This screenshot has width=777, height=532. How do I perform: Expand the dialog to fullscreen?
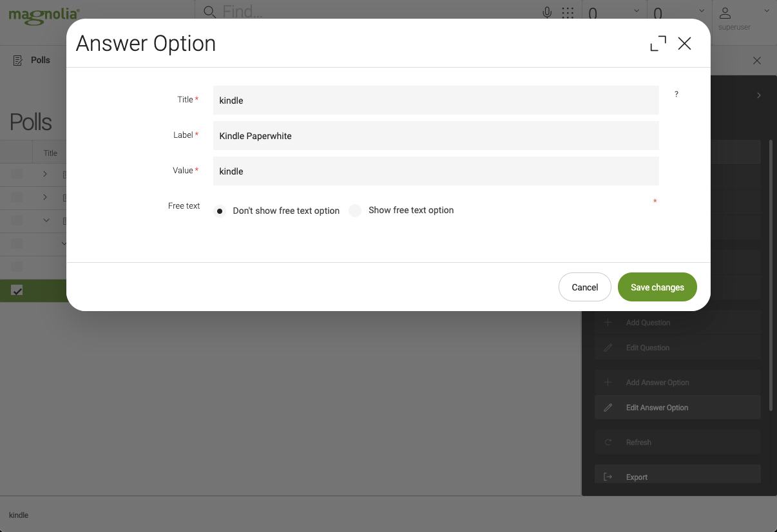(x=657, y=43)
